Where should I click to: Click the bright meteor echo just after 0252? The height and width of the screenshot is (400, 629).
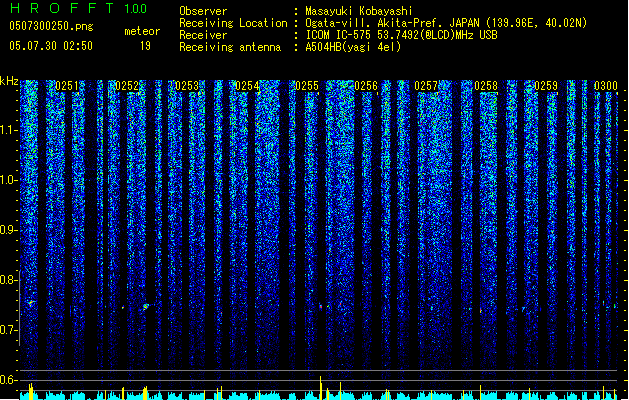coord(146,307)
